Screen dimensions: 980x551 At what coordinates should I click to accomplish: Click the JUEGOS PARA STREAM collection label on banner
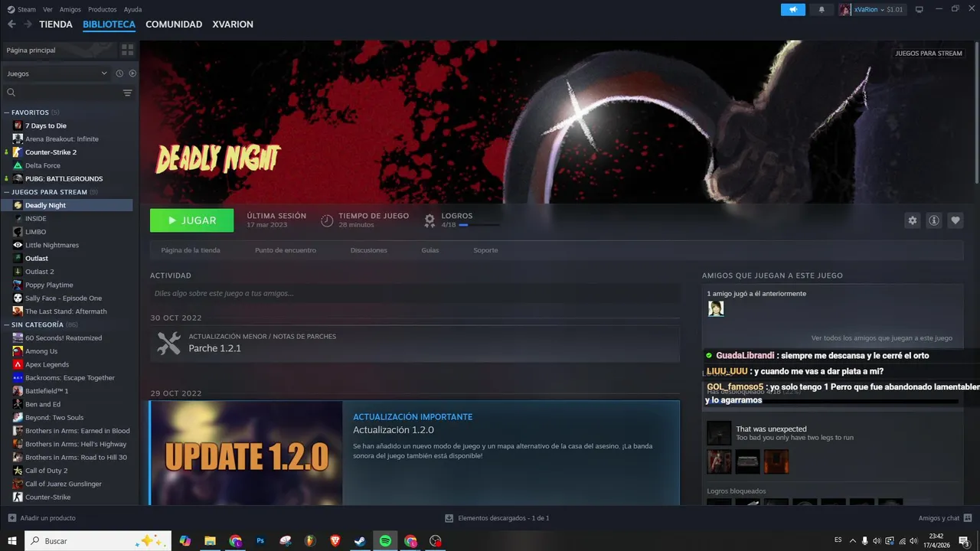tap(928, 54)
